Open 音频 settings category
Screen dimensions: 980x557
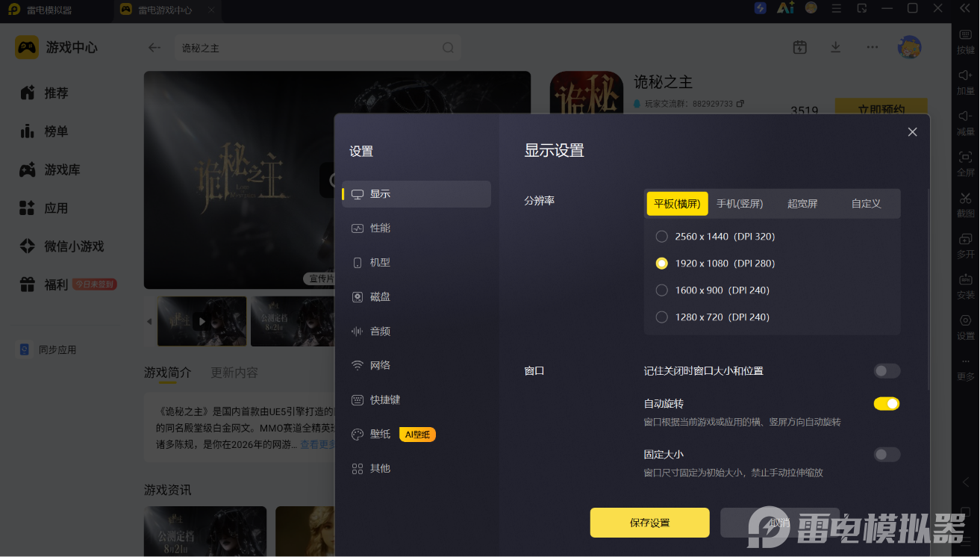pos(416,332)
